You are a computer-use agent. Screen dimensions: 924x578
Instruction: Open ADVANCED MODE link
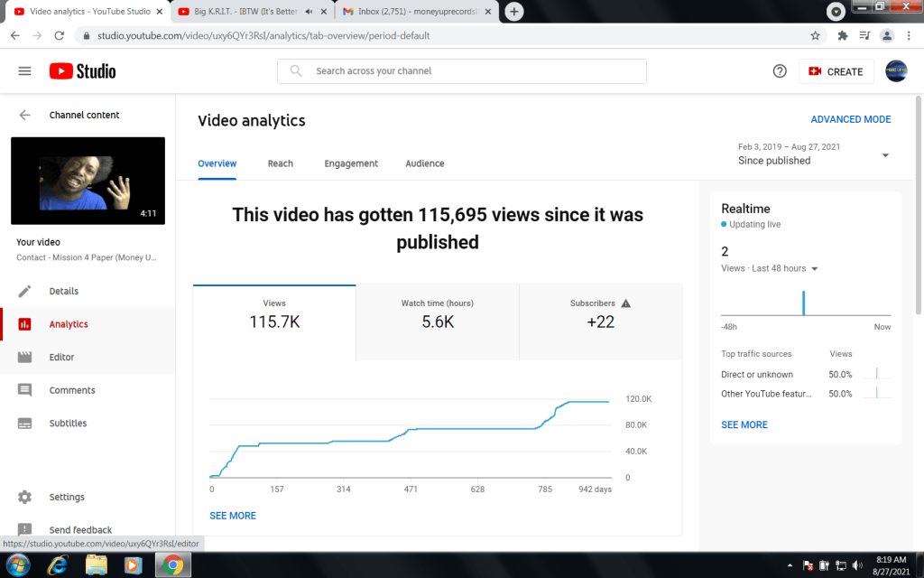pyautogui.click(x=850, y=119)
